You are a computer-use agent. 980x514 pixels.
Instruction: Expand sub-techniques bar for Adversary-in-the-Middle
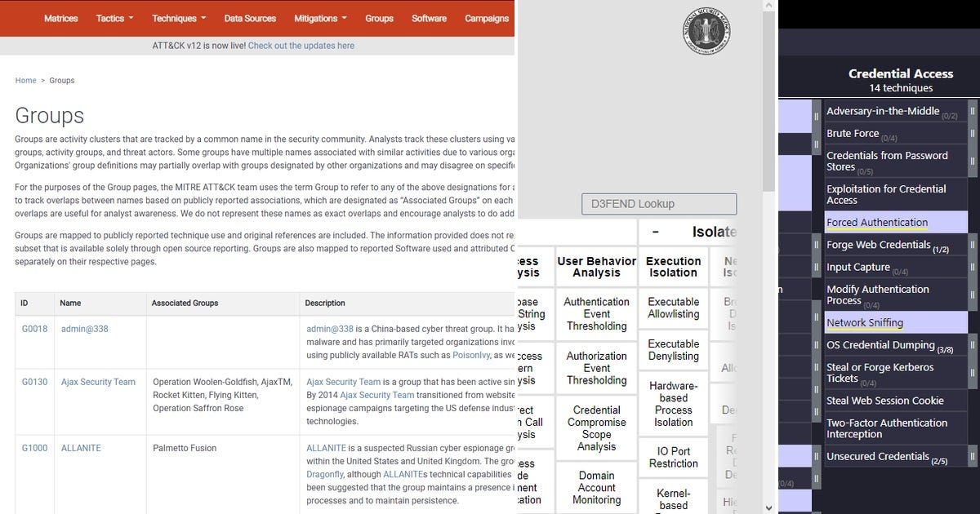971,110
